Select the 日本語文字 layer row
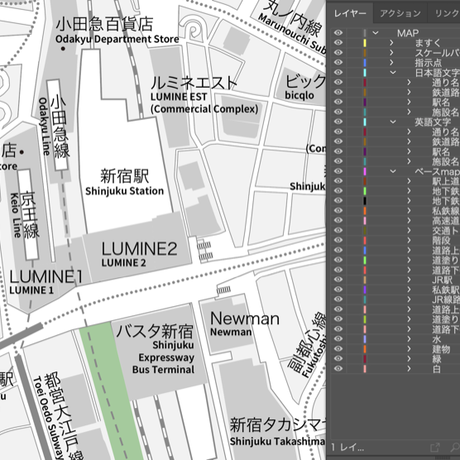The height and width of the screenshot is (460, 460). [394, 72]
